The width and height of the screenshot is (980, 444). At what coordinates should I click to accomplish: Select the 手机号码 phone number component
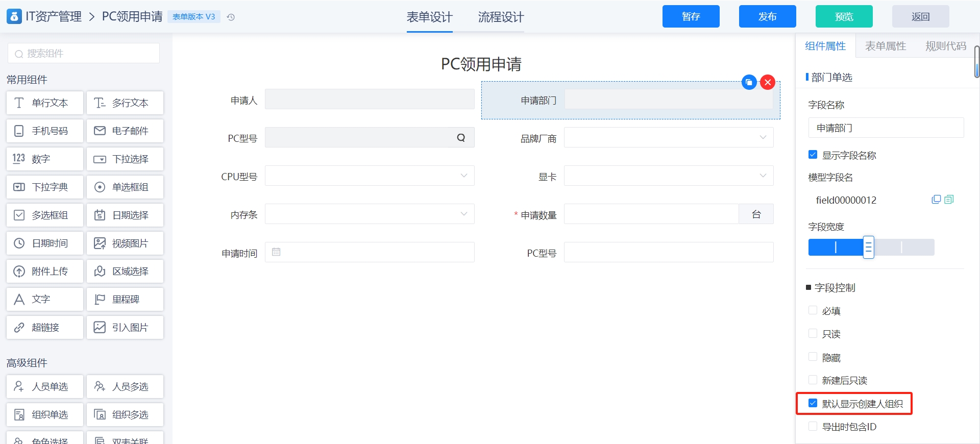coord(44,131)
